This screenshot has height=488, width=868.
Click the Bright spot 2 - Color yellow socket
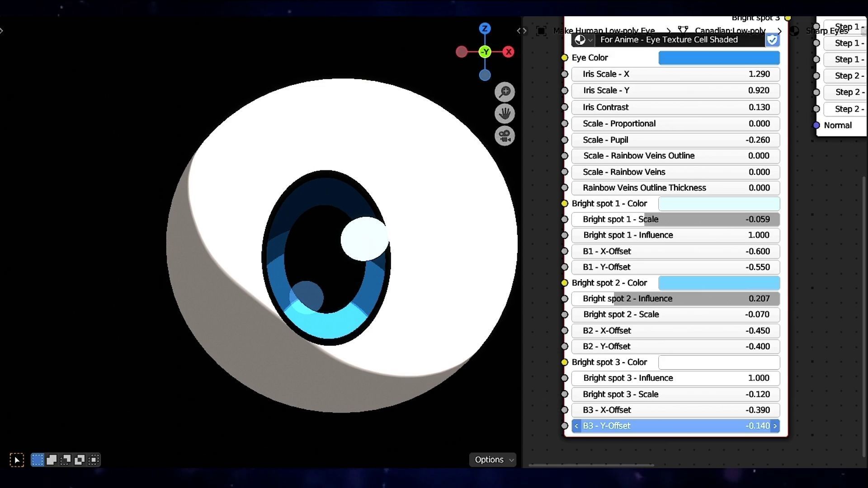[x=564, y=283]
